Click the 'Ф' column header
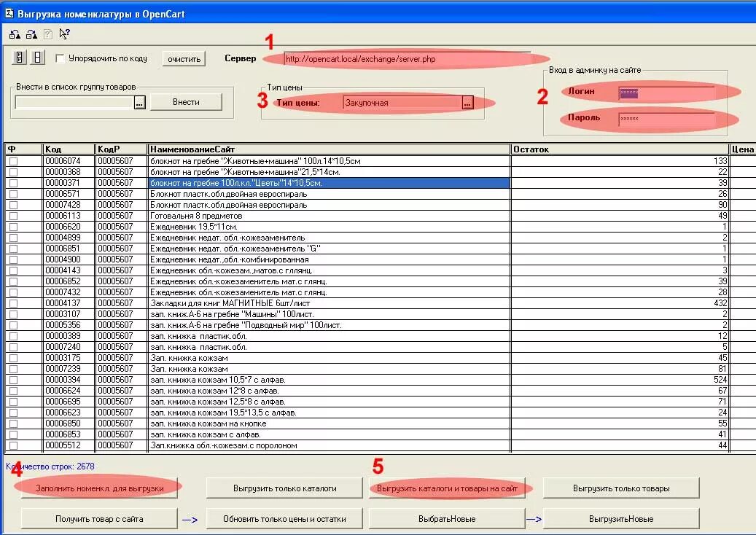The height and width of the screenshot is (535, 756). tap(23, 149)
